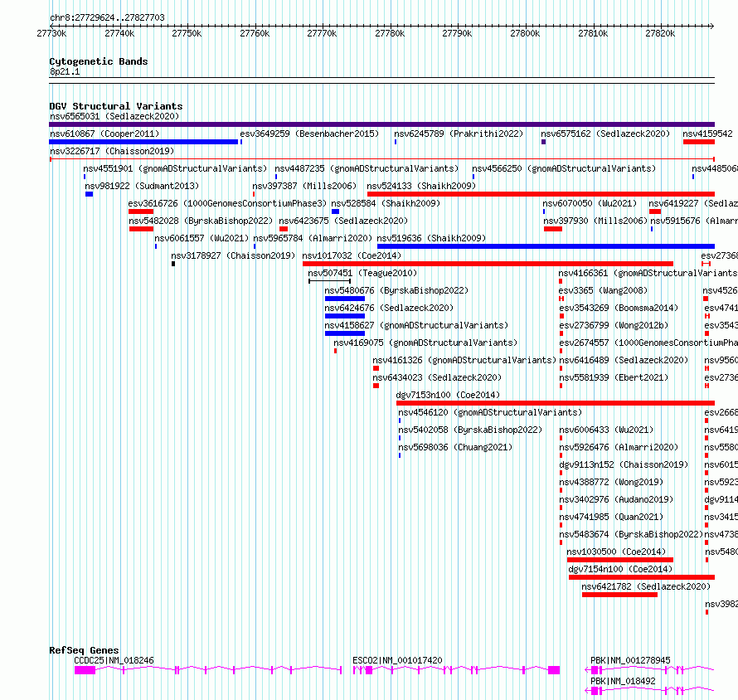
Task: Click the 27780k ruler tick label
Action: tap(390, 33)
